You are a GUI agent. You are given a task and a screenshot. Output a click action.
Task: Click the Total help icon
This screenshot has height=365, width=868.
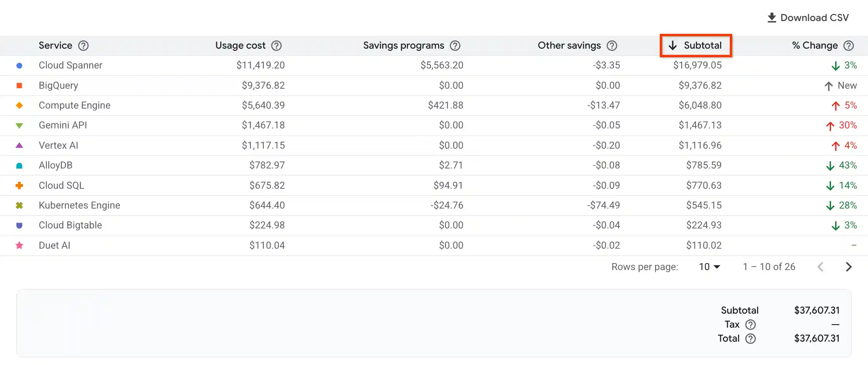click(x=751, y=339)
